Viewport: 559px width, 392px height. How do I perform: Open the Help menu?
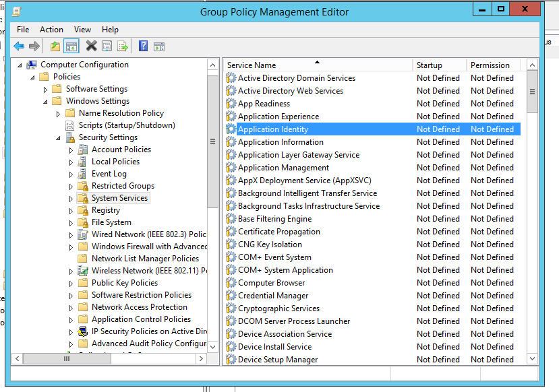(110, 30)
